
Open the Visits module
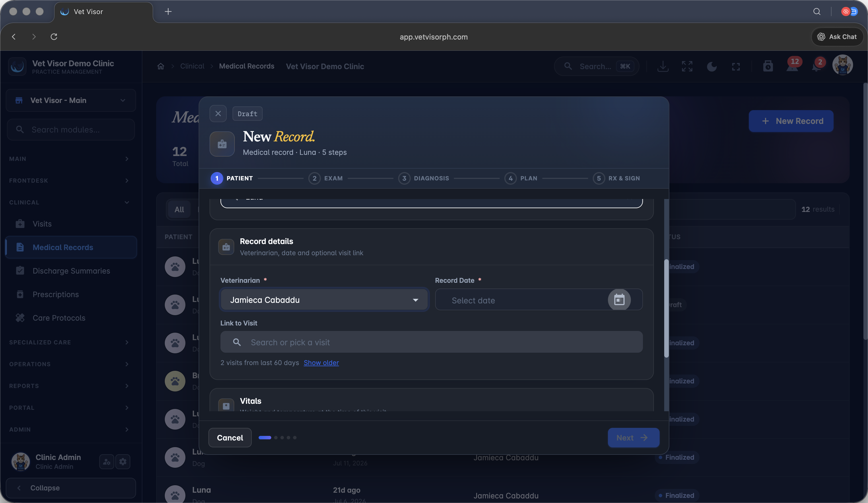point(71,224)
